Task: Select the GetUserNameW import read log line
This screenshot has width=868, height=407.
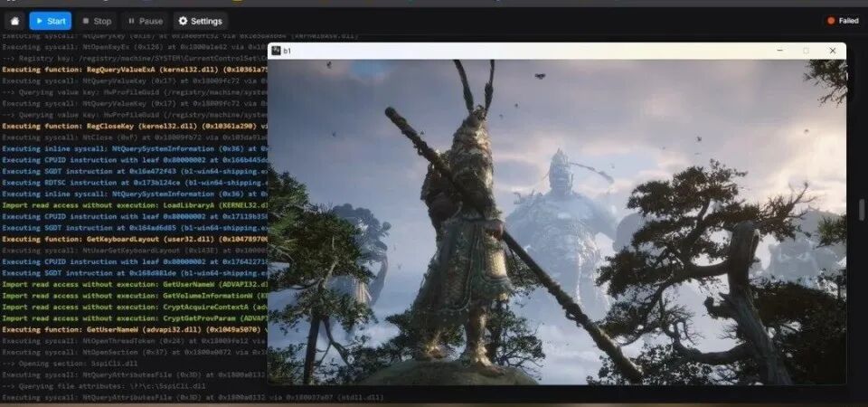Action: (135, 285)
